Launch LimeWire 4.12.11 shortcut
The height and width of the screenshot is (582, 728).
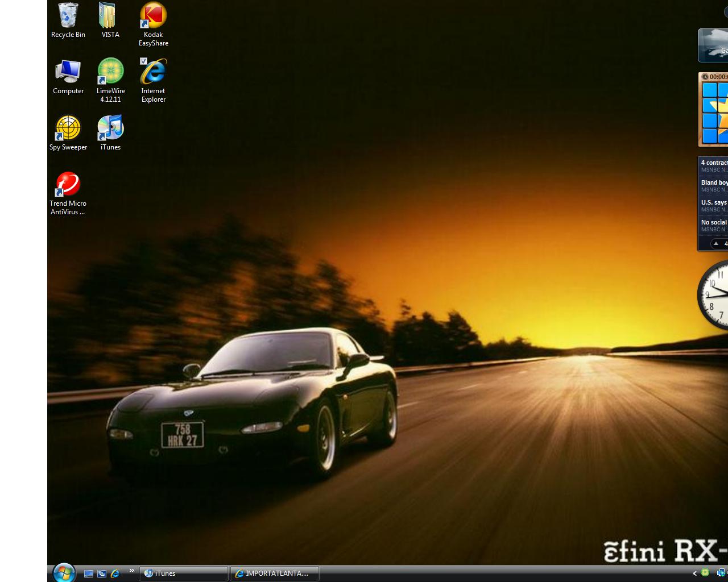(110, 73)
